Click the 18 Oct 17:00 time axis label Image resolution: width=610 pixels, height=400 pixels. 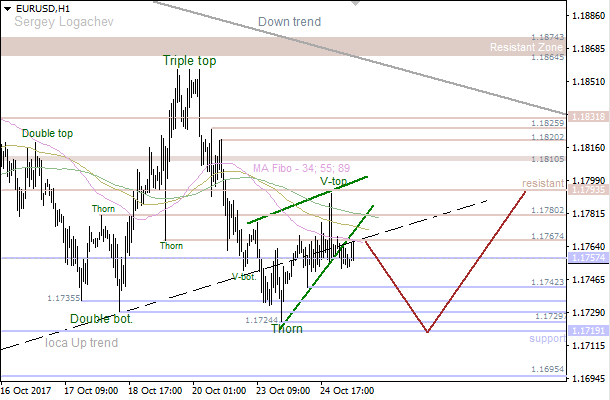[156, 390]
